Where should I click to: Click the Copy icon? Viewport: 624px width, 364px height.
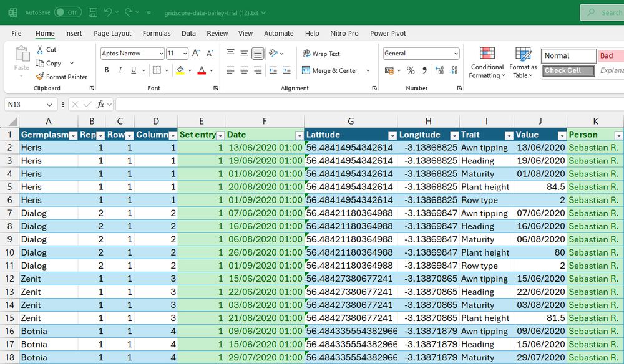(40, 63)
